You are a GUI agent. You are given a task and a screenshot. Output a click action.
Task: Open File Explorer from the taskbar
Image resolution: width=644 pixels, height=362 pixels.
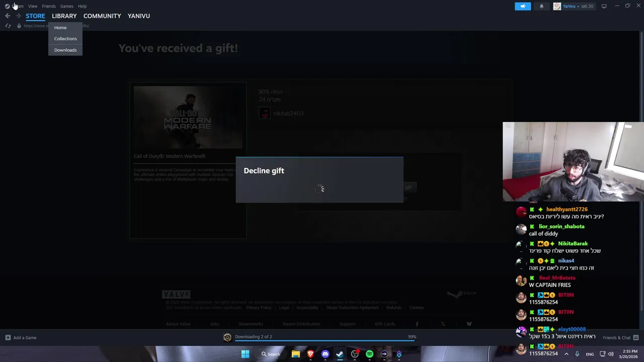tap(296, 354)
